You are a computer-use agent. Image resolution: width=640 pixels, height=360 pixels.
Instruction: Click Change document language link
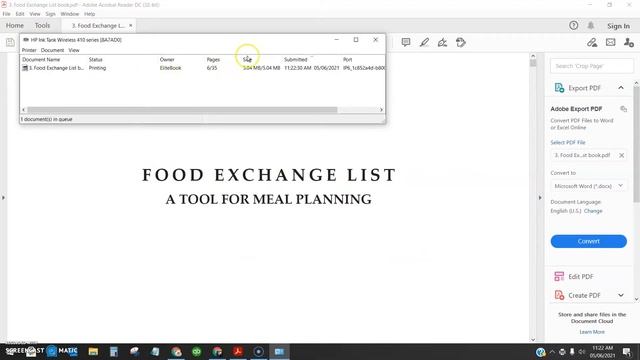coord(593,211)
